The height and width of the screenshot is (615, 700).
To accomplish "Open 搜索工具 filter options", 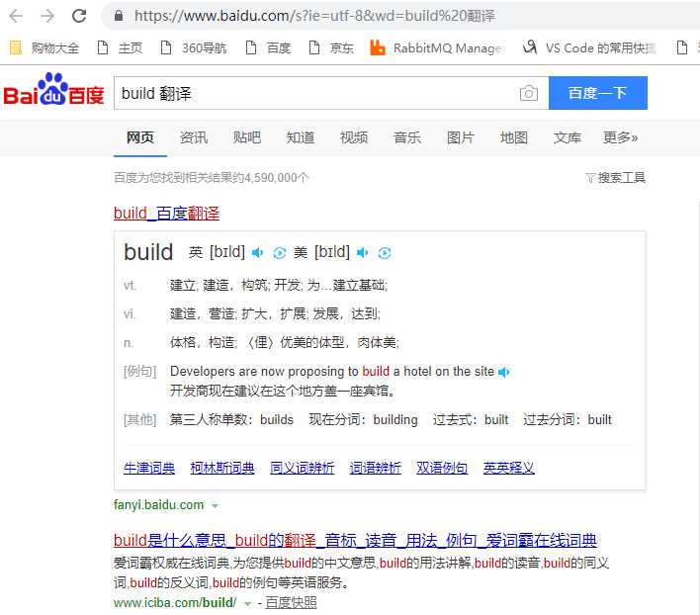I will coord(615,178).
